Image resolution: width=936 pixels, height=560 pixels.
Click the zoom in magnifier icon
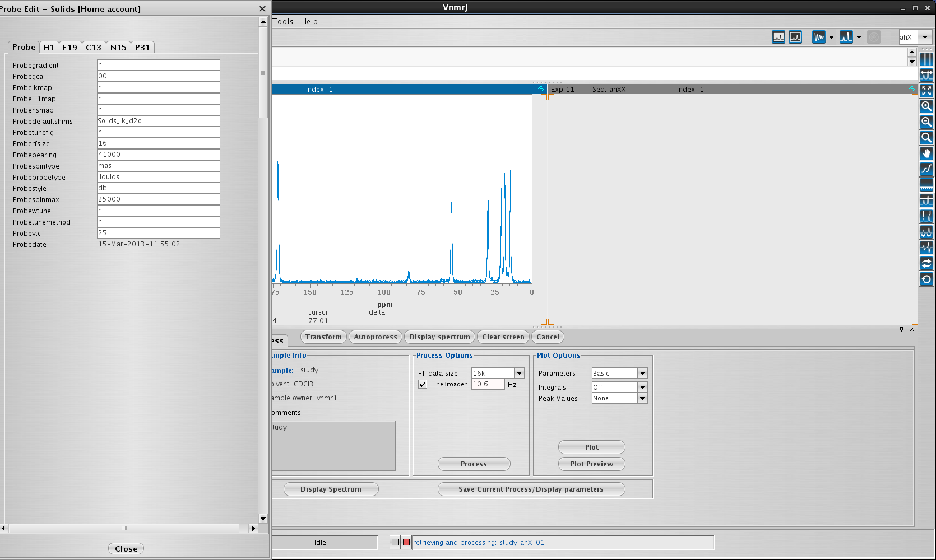coord(926,106)
